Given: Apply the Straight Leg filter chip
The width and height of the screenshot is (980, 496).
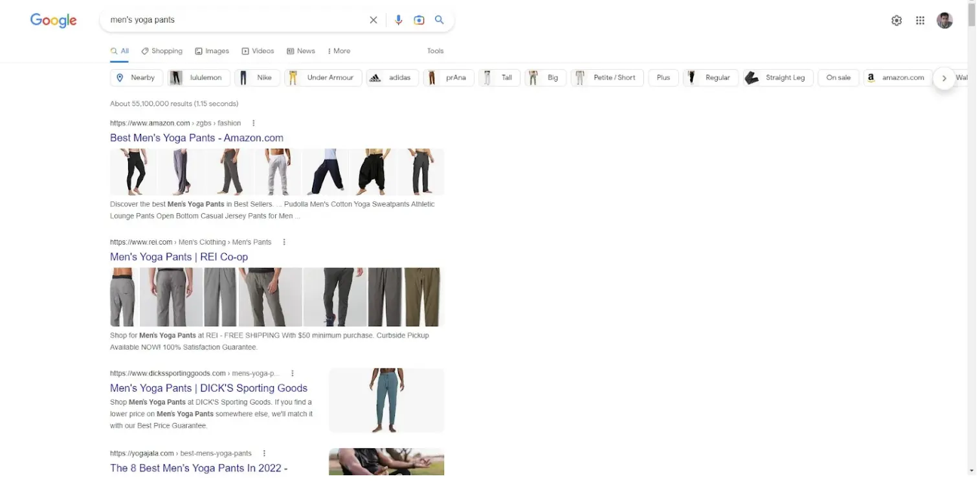Looking at the screenshot, I should click(x=777, y=77).
